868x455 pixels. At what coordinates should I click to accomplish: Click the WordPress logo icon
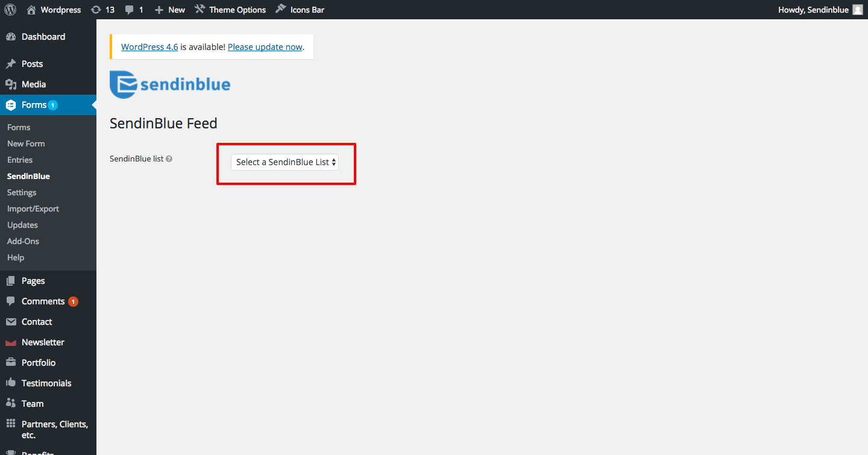click(10, 10)
